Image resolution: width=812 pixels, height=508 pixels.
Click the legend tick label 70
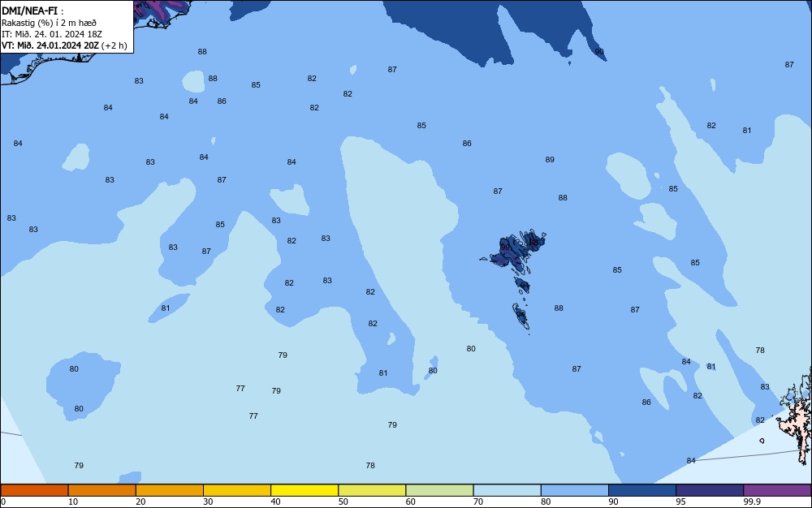[478, 502]
